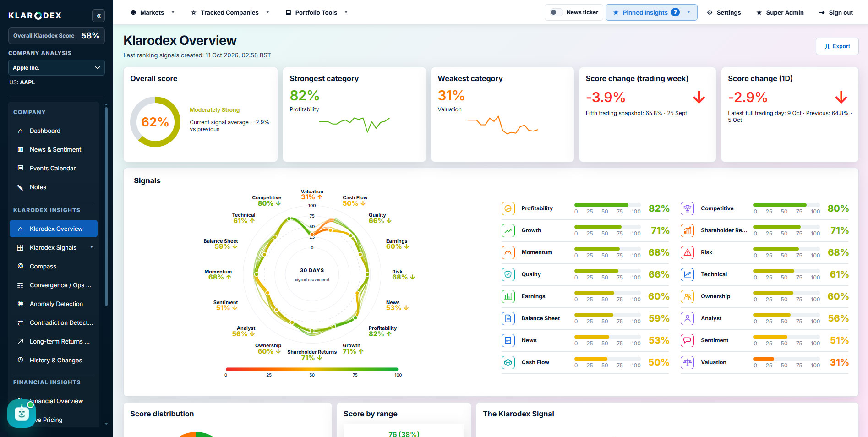Open Notes in the sidebar

coord(54,187)
